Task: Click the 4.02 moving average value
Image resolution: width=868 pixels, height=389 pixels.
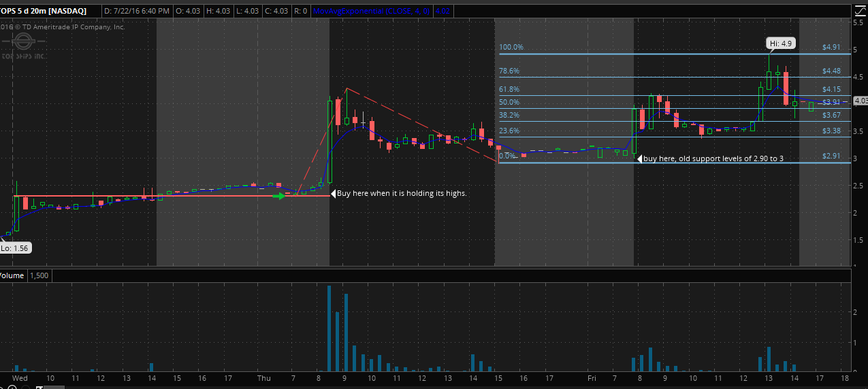Action: click(441, 11)
